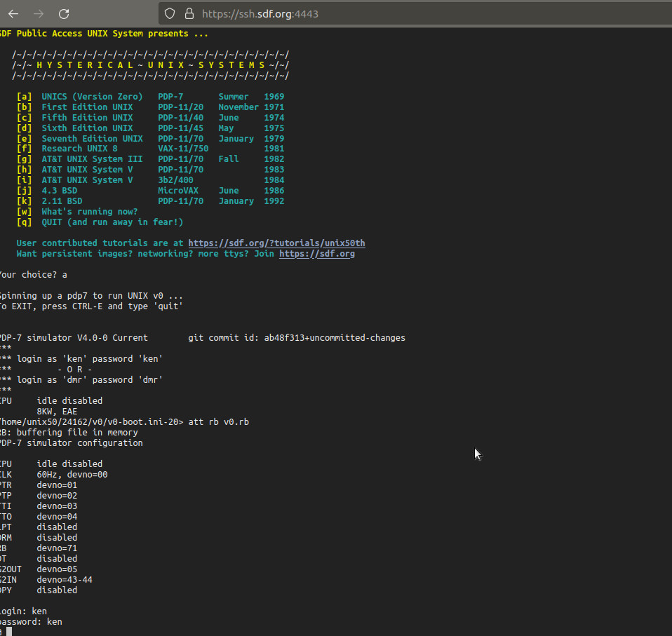Click the AT&T UNIX System III line
This screenshot has height=636, width=672.
tap(91, 159)
